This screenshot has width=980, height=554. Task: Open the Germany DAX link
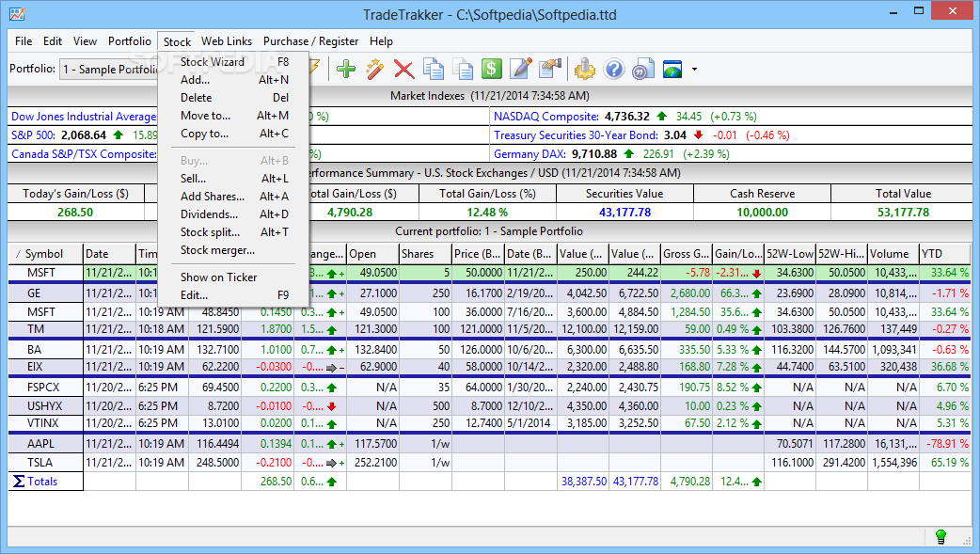tap(530, 154)
